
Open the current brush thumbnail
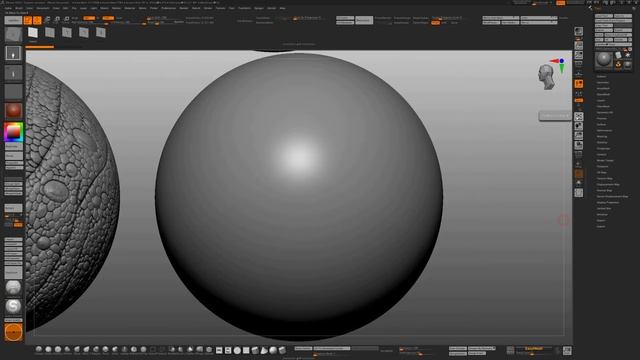13,35
